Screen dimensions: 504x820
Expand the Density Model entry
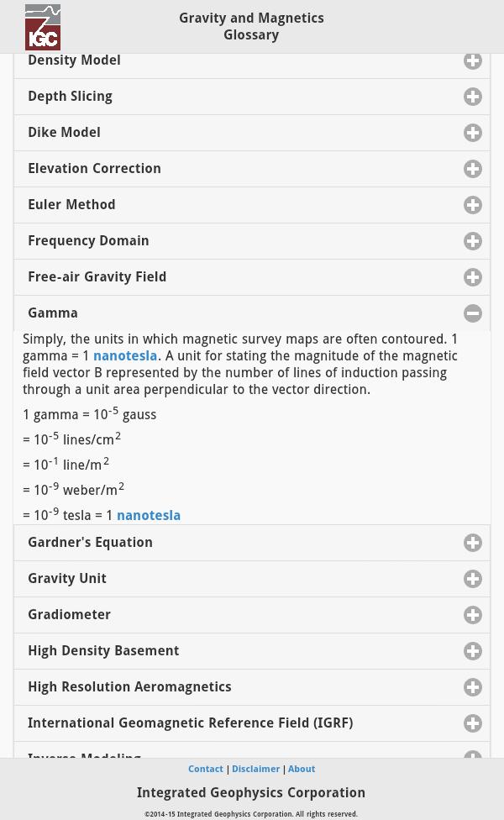tap(473, 60)
